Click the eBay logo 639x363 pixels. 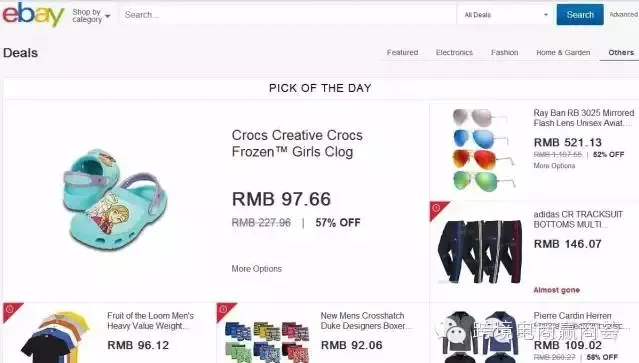coord(33,14)
